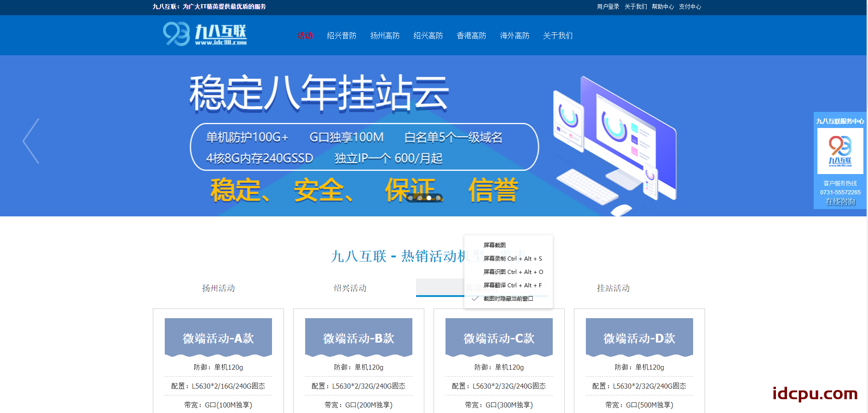Click the 九八互联 logo in the header
Screen dimensions: 868x413
pyautogui.click(x=205, y=34)
